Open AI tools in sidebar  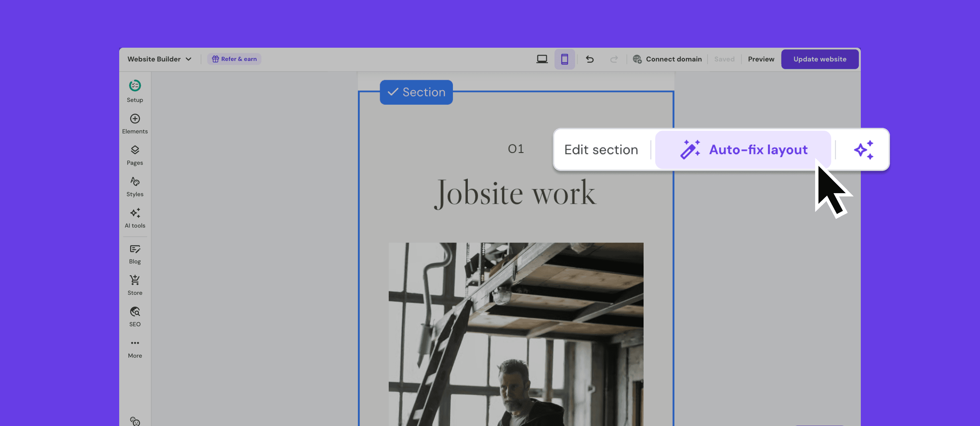pos(135,213)
